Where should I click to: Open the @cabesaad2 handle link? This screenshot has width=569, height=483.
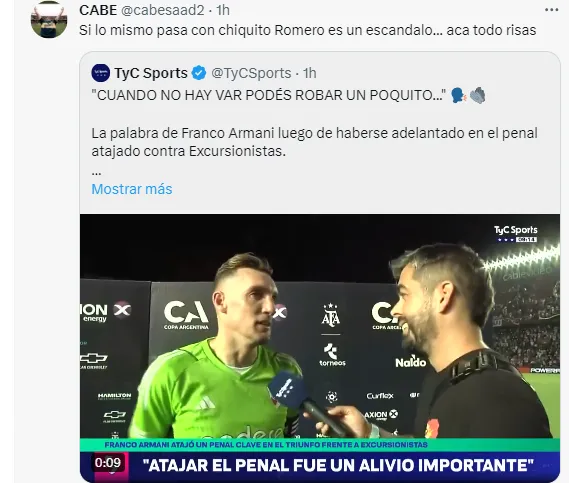[x=162, y=10]
